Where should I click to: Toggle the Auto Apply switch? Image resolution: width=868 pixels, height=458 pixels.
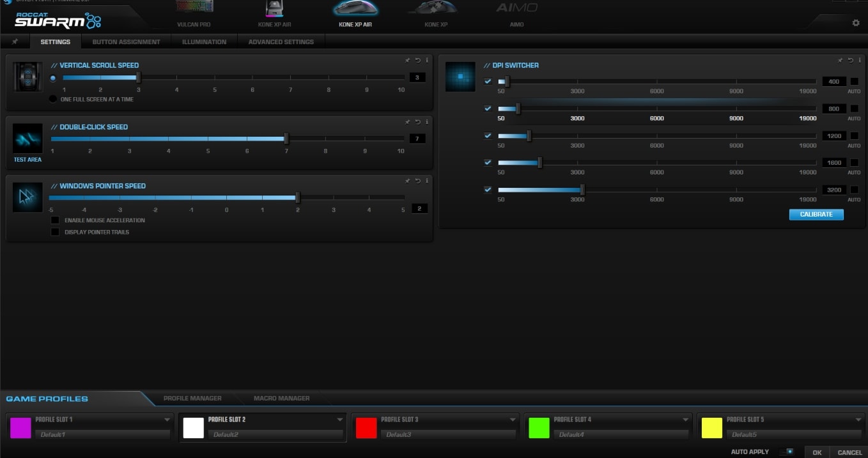pyautogui.click(x=787, y=452)
